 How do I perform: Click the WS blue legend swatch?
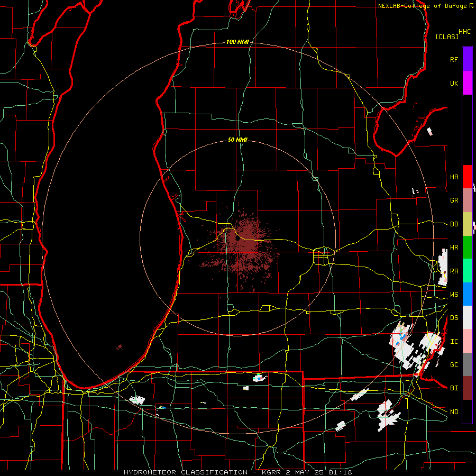[x=467, y=294]
